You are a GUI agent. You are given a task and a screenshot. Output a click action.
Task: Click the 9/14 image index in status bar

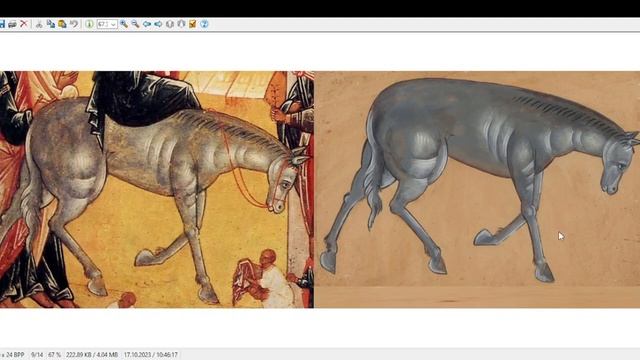pos(37,355)
